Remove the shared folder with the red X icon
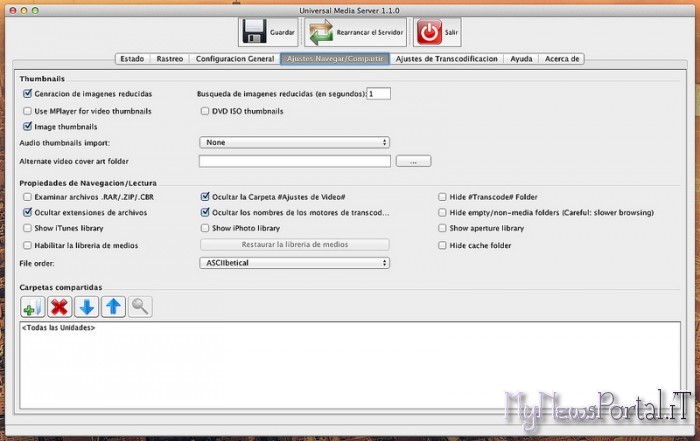The width and height of the screenshot is (700, 441). coord(59,307)
